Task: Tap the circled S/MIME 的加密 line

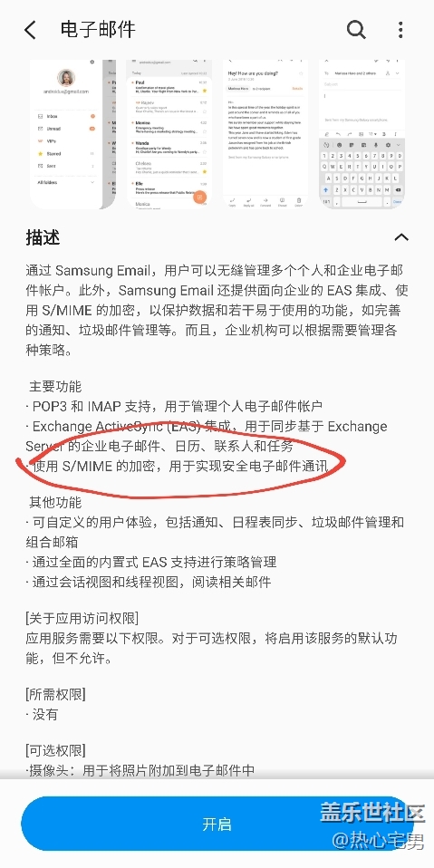Action: [x=178, y=466]
